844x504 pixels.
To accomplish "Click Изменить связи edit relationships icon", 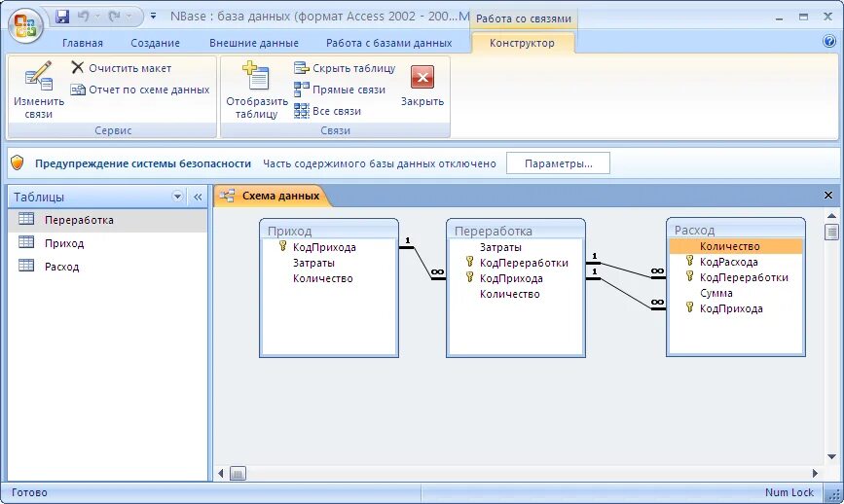I will pos(39,90).
